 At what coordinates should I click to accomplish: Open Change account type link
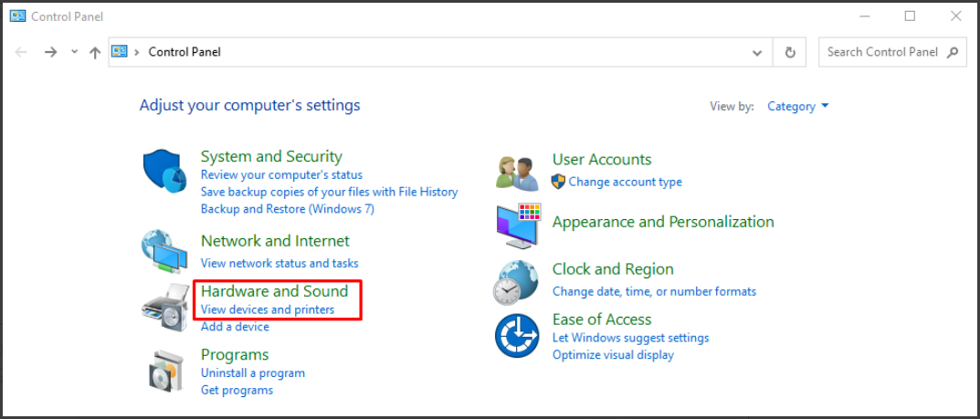tap(625, 182)
